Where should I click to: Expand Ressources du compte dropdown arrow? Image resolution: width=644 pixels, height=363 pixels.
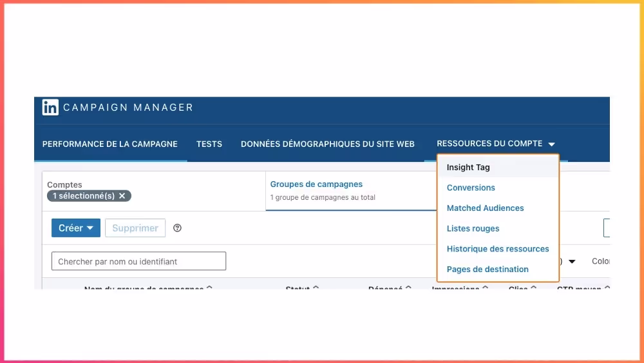pos(552,144)
